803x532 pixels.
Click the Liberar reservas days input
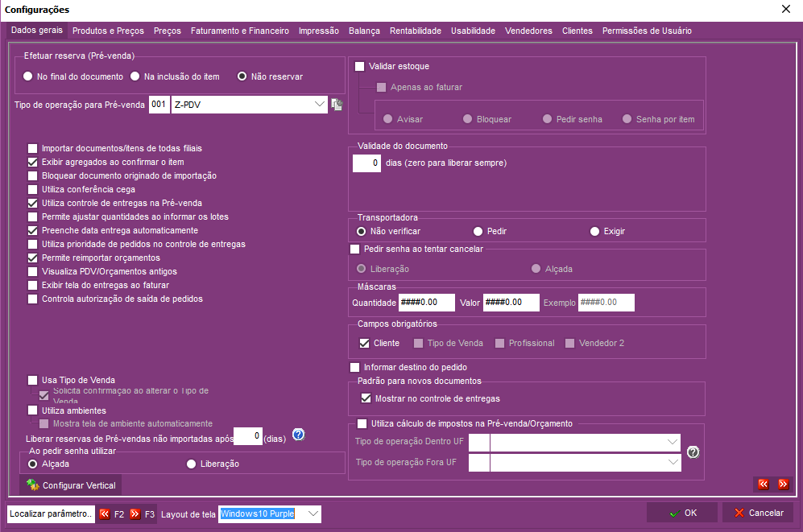(248, 436)
